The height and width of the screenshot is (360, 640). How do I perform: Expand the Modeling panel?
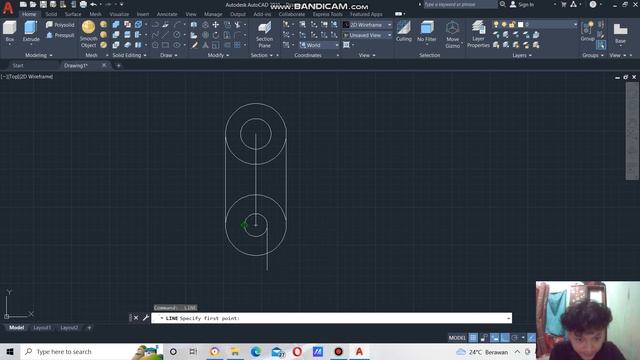39,55
